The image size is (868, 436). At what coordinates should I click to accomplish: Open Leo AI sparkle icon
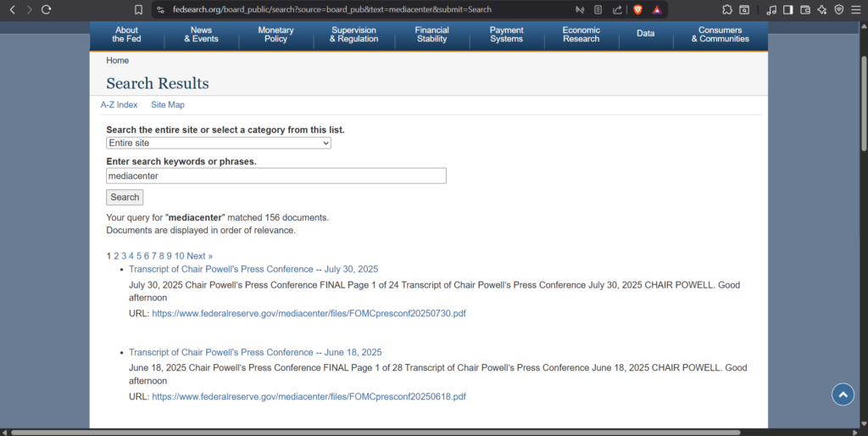[822, 9]
